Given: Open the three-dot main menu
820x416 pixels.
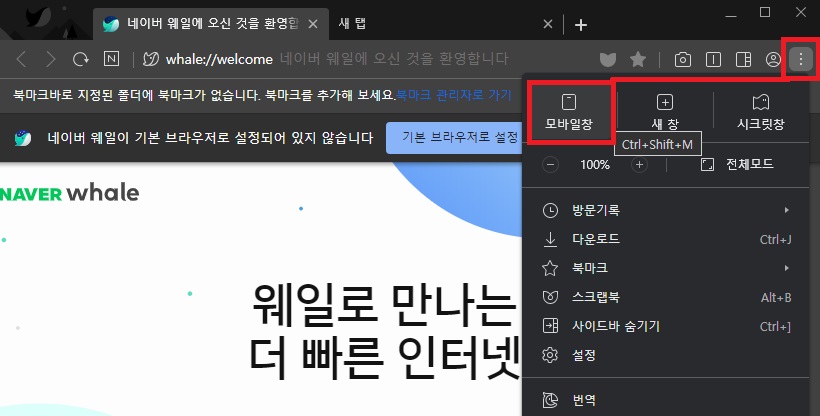Looking at the screenshot, I should point(801,59).
